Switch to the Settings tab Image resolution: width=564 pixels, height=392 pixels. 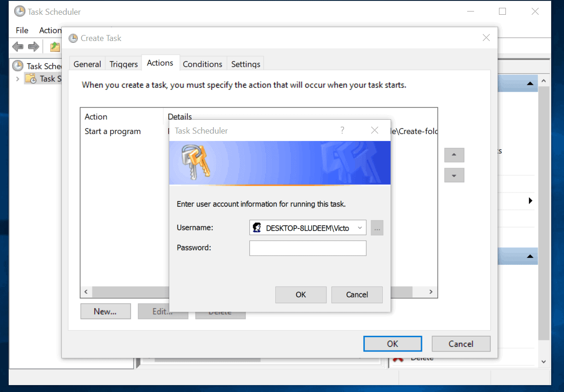coord(246,64)
